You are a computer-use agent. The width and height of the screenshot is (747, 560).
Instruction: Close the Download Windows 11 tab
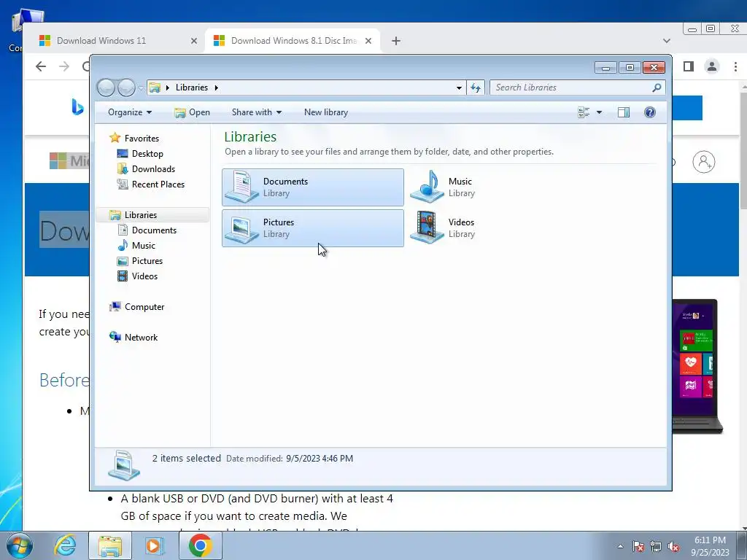pyautogui.click(x=194, y=41)
